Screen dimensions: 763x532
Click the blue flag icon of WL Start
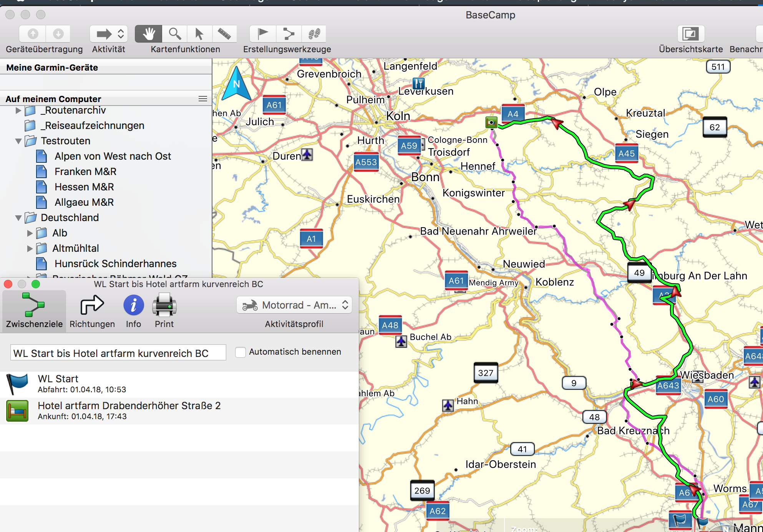pos(17,384)
